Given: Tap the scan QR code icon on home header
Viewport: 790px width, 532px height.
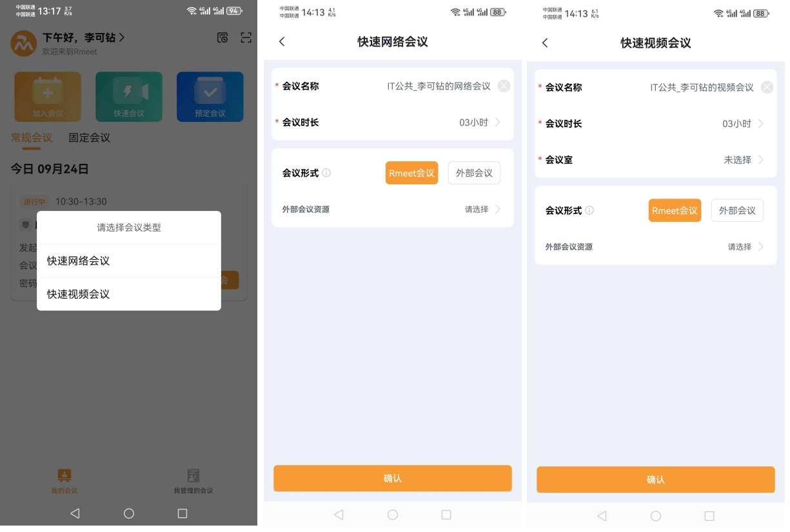Looking at the screenshot, I should tap(246, 38).
